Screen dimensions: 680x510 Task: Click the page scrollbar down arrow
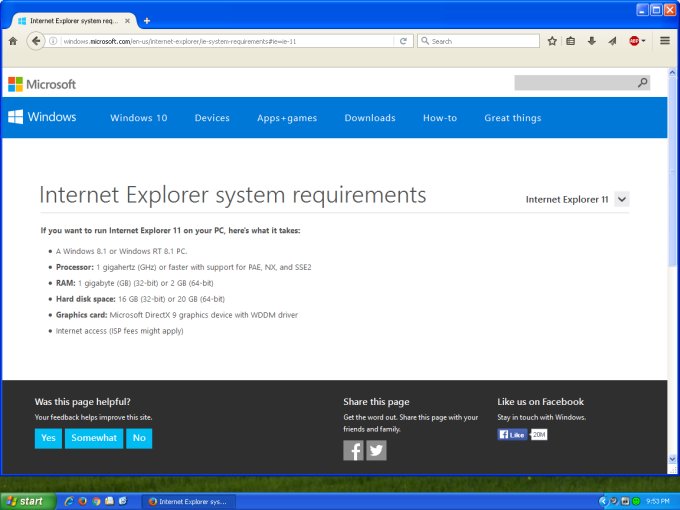pos(672,458)
